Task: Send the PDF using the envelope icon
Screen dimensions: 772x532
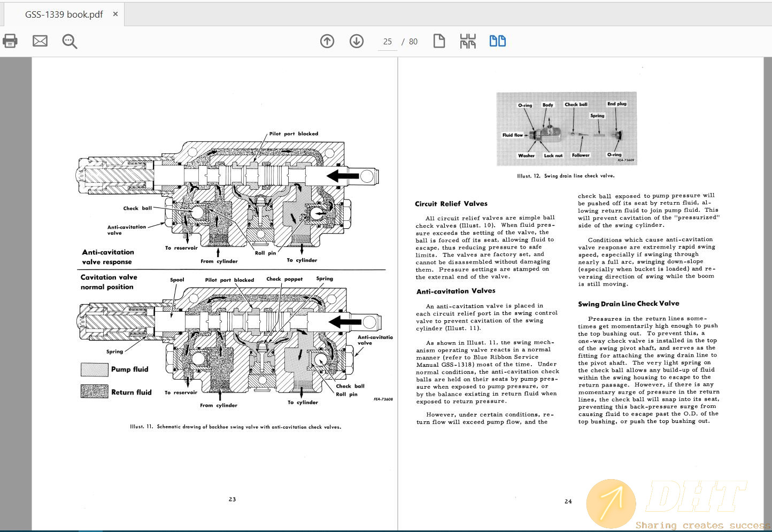Action: click(40, 41)
